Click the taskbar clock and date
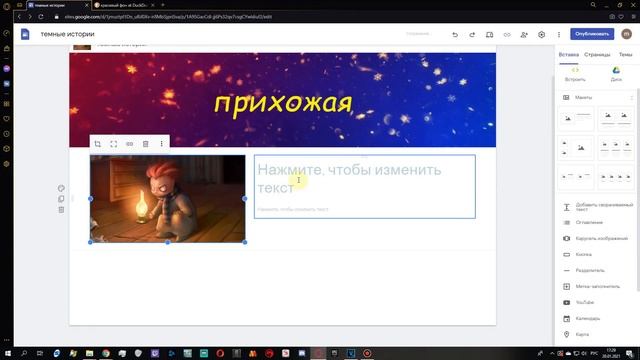Image resolution: width=640 pixels, height=360 pixels. [x=611, y=353]
